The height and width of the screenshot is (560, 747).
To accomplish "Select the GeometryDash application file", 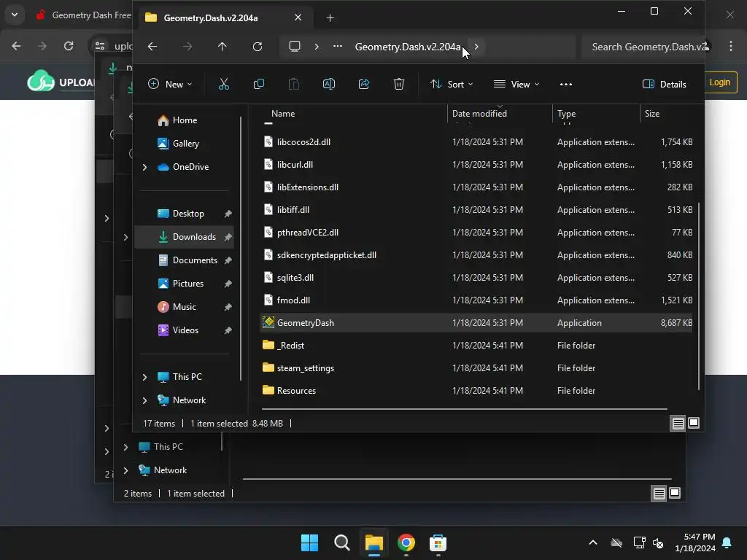I will pyautogui.click(x=476, y=323).
